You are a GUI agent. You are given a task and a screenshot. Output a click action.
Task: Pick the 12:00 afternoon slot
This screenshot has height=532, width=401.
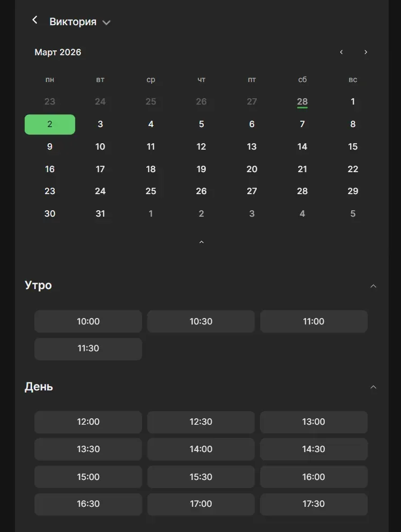(x=88, y=422)
